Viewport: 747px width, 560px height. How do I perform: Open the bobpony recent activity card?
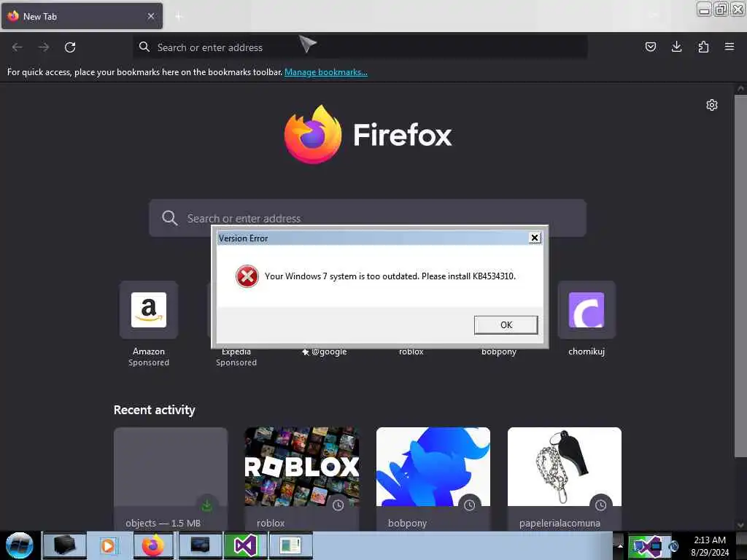(x=433, y=478)
